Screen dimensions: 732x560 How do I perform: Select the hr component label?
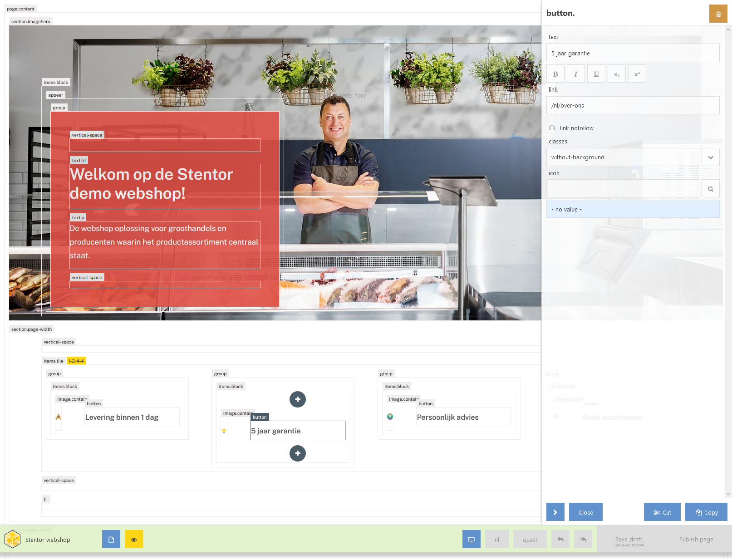coord(46,499)
